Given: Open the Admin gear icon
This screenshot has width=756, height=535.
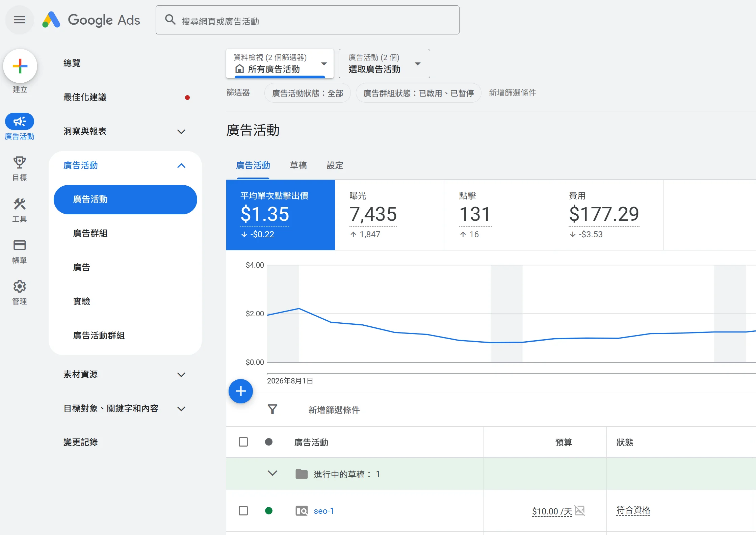Looking at the screenshot, I should (20, 286).
